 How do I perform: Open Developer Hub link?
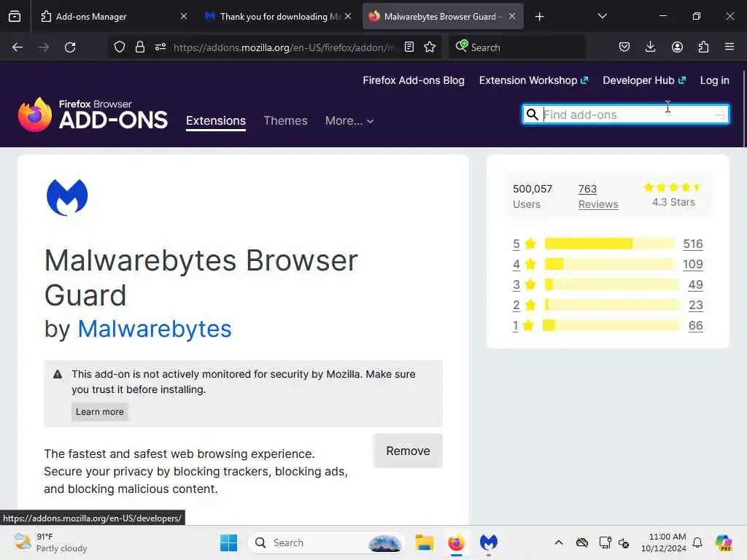(x=644, y=80)
